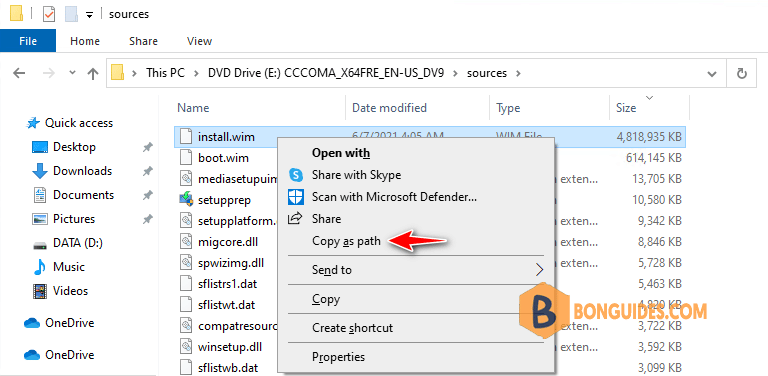Screen dimensions: 768x376
Task: Expand the Send to submenu arrow
Action: click(x=539, y=270)
